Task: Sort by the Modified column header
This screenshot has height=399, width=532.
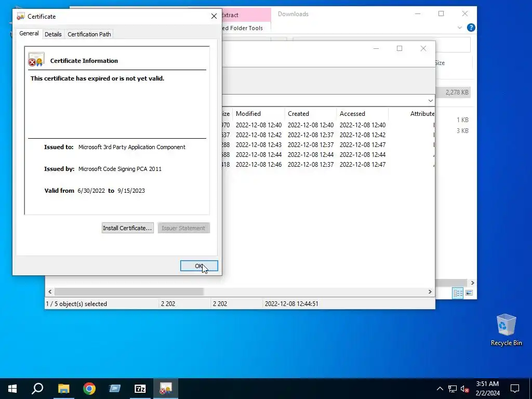Action: [x=258, y=114]
